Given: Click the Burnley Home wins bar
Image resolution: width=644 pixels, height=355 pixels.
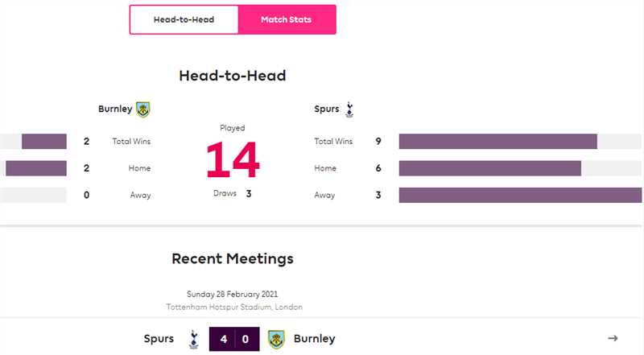Looking at the screenshot, I should tap(35, 168).
